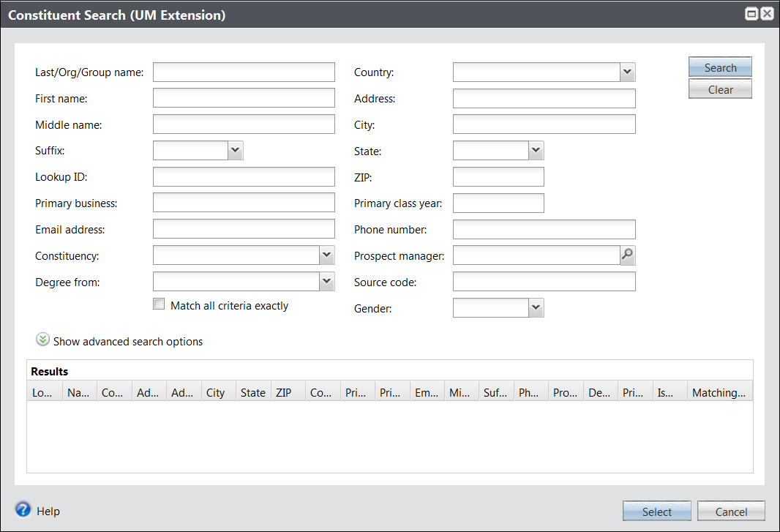The height and width of the screenshot is (532, 780).
Task: Maximize the Constituent Search dialog window
Action: pyautogui.click(x=751, y=14)
